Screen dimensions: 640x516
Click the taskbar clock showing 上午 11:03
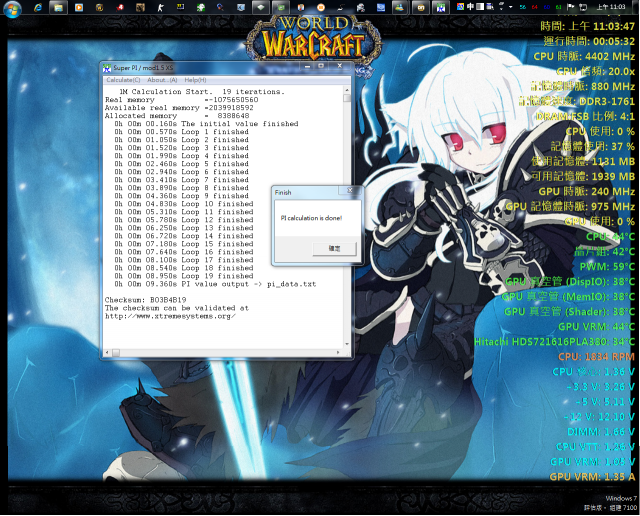(x=611, y=7)
